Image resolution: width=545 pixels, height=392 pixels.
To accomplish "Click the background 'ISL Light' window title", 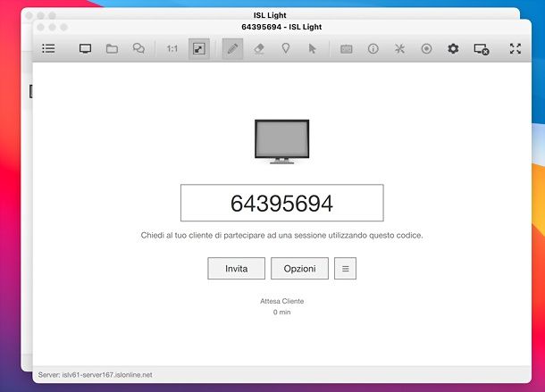I will click(270, 15).
